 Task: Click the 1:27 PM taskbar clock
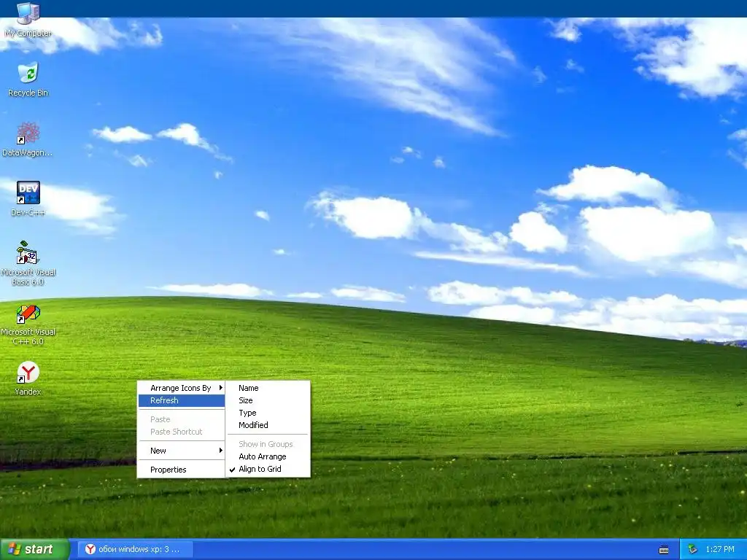click(x=720, y=549)
